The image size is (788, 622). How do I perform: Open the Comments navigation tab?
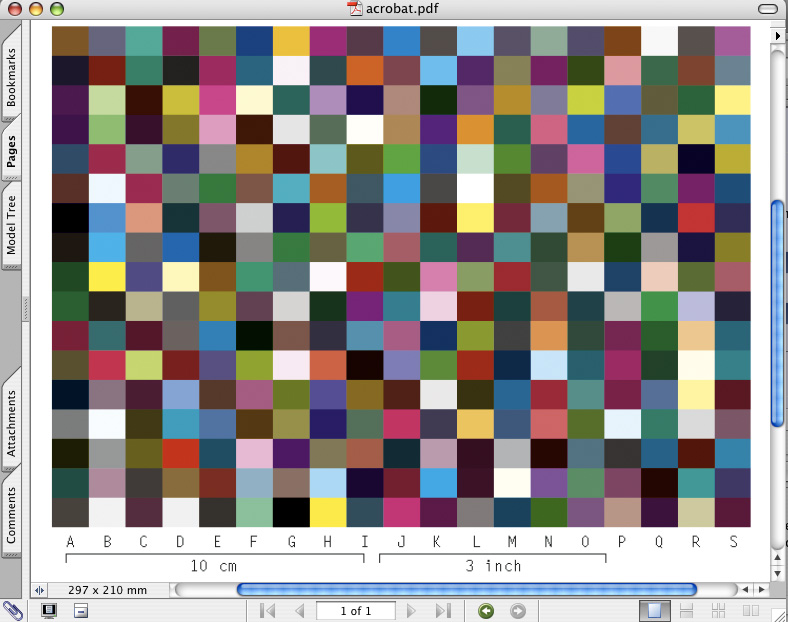coord(11,514)
